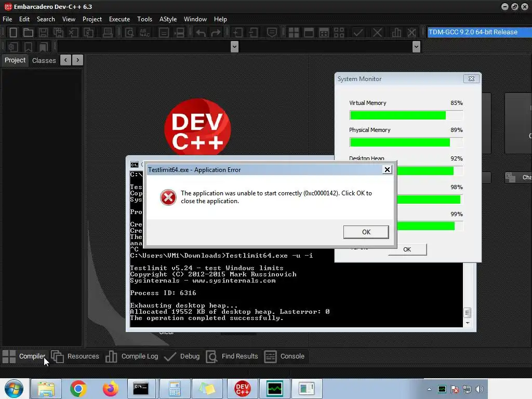Expand the first class browser combo box
The image size is (532, 399).
tap(234, 46)
